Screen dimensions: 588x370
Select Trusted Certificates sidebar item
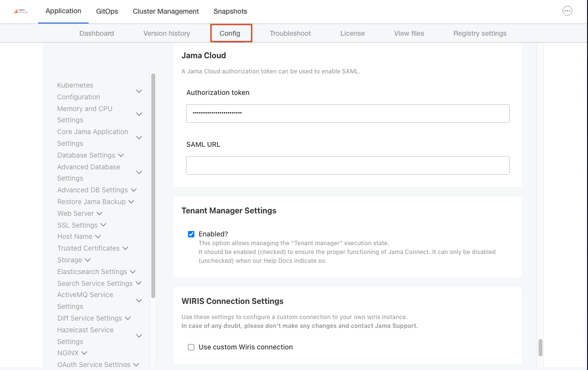coord(89,248)
